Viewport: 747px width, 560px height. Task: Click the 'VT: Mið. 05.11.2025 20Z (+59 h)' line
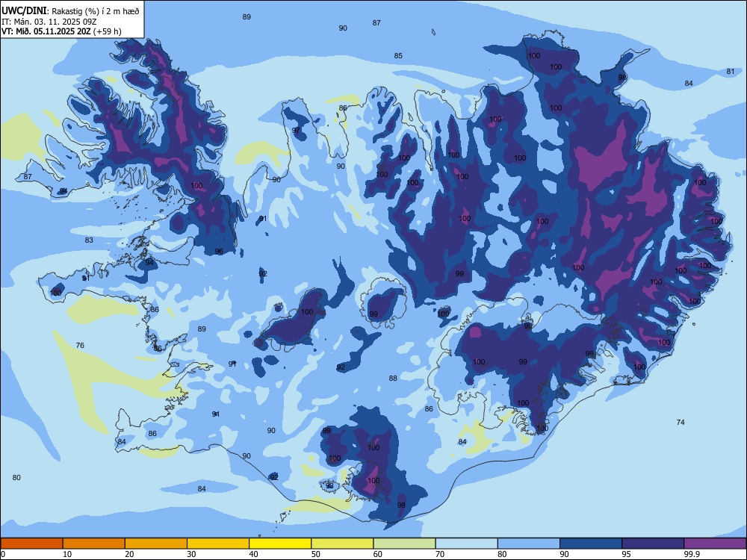[x=61, y=31]
